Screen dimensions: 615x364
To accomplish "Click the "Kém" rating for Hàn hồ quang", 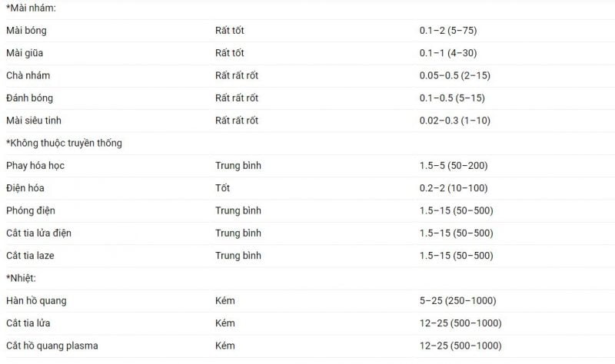I will pos(225,300).
